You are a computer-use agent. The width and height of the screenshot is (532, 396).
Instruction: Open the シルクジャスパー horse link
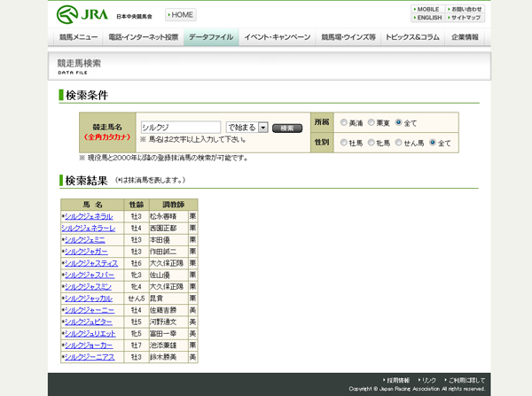click(x=90, y=275)
